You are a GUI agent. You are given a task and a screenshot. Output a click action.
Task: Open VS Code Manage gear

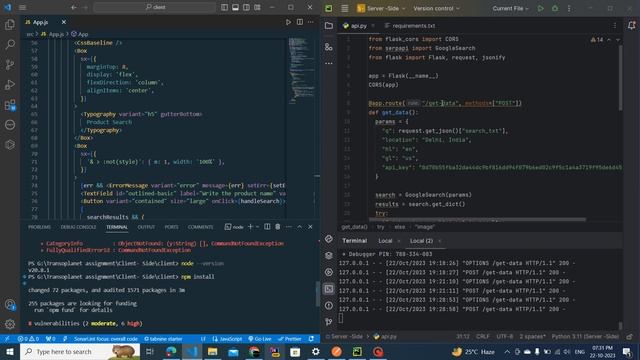(10, 324)
